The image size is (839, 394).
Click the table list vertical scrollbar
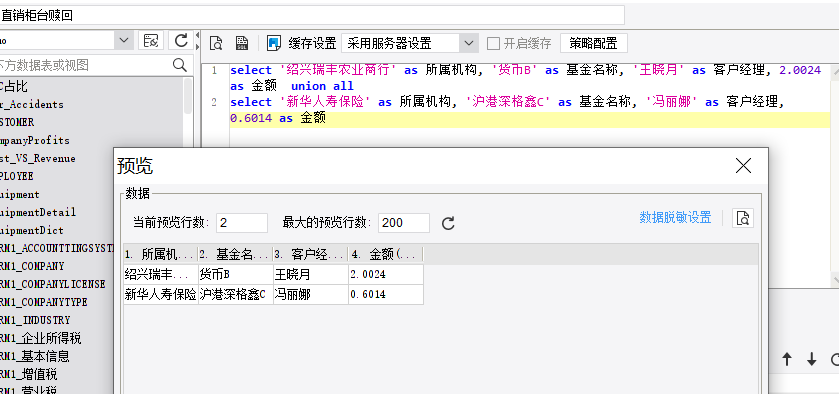(x=188, y=95)
